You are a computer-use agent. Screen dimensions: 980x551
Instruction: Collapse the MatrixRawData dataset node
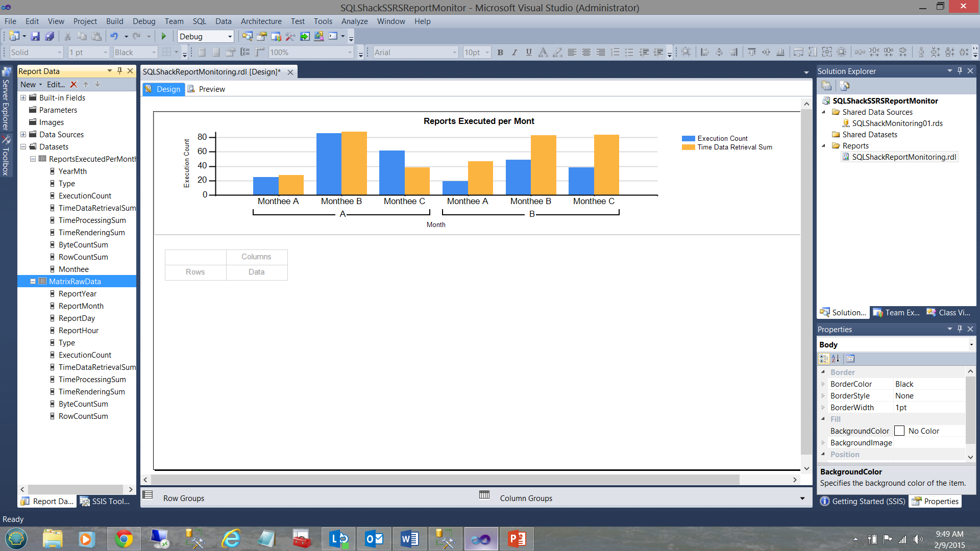33,282
